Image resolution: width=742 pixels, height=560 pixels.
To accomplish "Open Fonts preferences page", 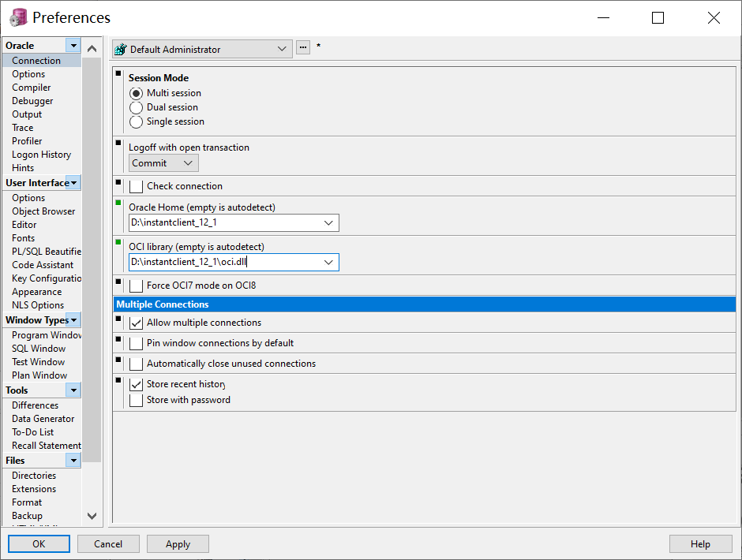I will 23,238.
